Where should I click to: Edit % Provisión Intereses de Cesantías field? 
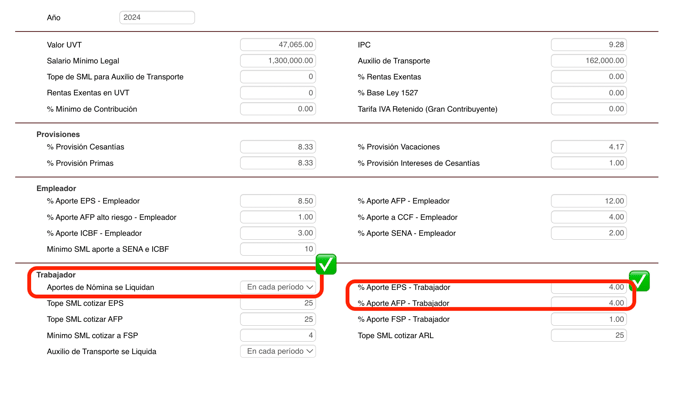pos(589,163)
